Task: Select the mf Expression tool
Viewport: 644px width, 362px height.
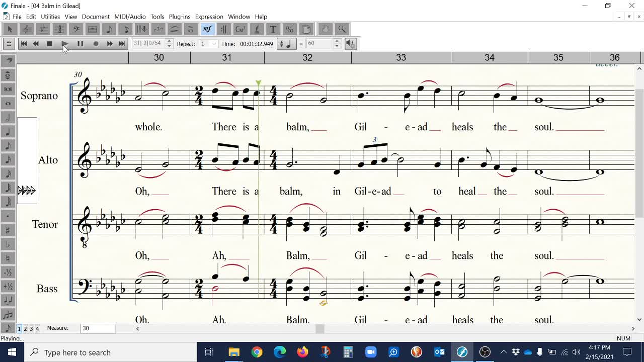Action: tap(207, 29)
